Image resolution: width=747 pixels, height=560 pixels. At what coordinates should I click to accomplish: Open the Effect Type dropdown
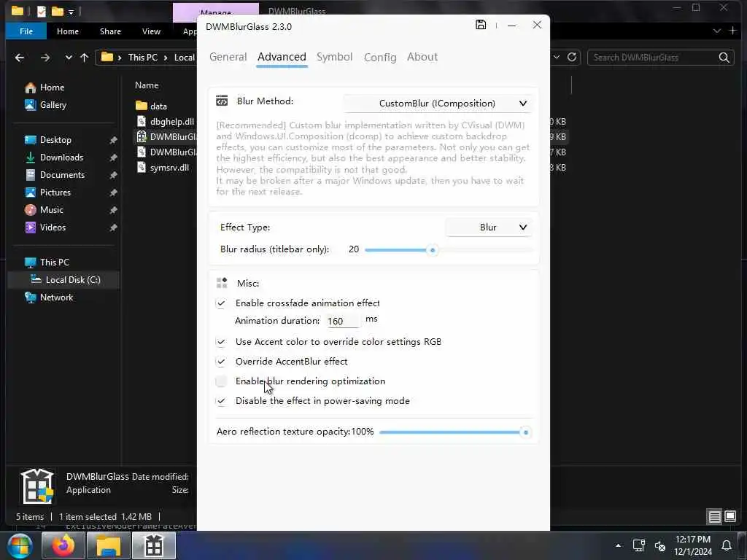[488, 227]
